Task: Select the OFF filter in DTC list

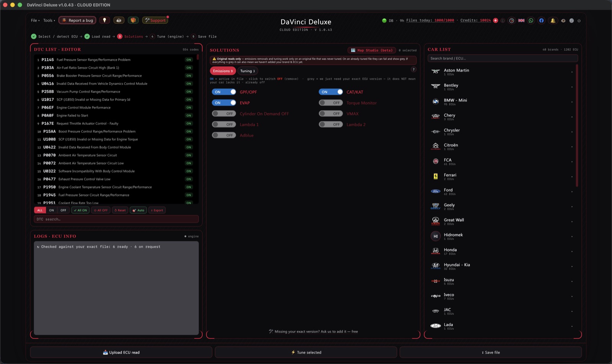Action: (x=63, y=210)
